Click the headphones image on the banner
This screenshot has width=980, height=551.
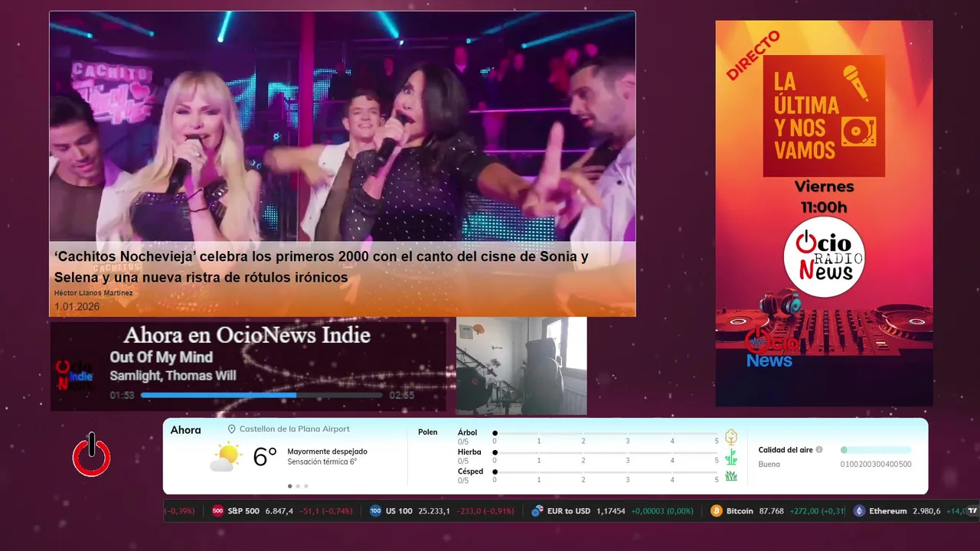pyautogui.click(x=780, y=303)
